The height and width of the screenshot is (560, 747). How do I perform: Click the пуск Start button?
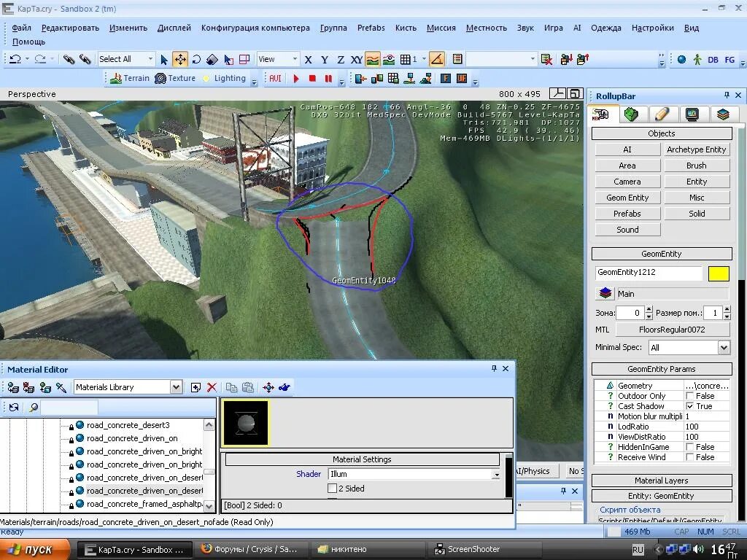coord(35,550)
